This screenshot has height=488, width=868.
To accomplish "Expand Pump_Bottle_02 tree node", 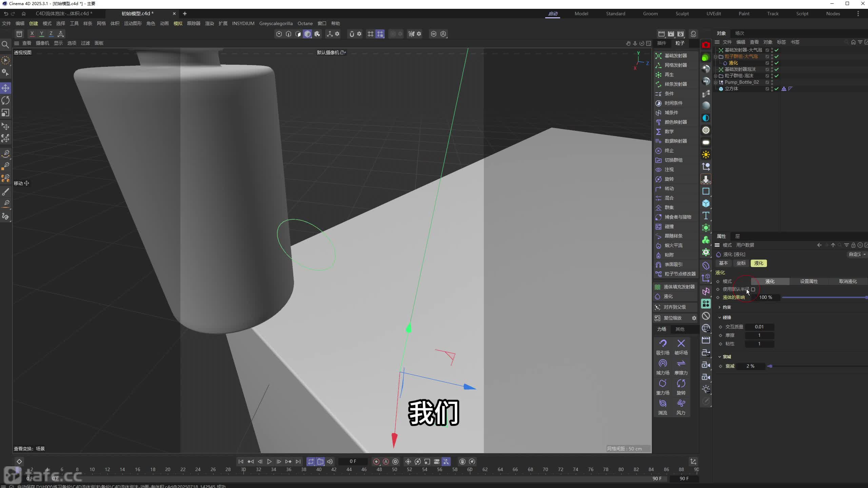I will [x=716, y=82].
